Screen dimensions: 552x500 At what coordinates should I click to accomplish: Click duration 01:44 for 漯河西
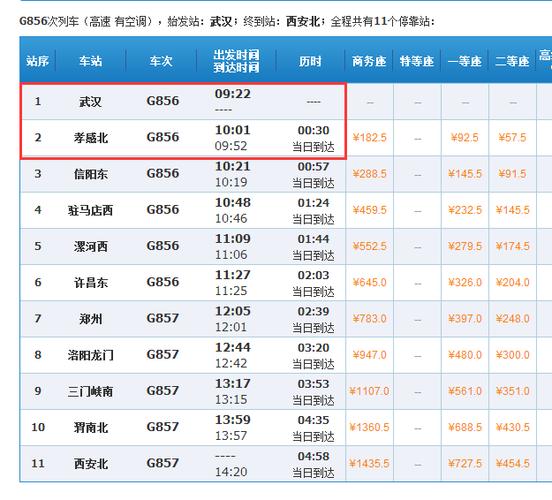(313, 239)
